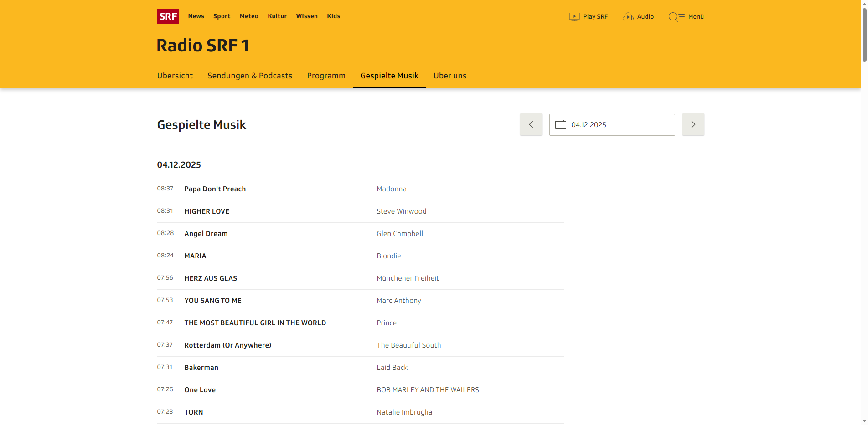Open the Kids section
The height and width of the screenshot is (425, 868).
click(333, 16)
